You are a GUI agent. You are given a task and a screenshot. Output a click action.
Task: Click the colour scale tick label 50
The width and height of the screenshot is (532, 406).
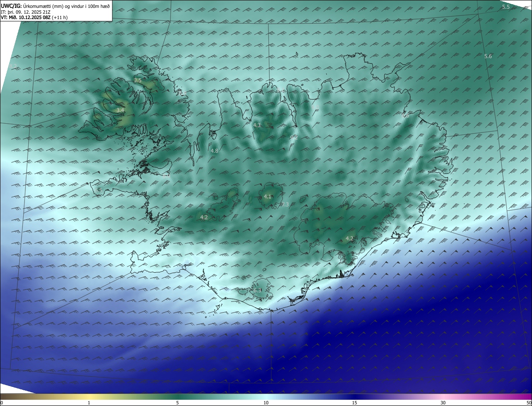tap(529, 403)
